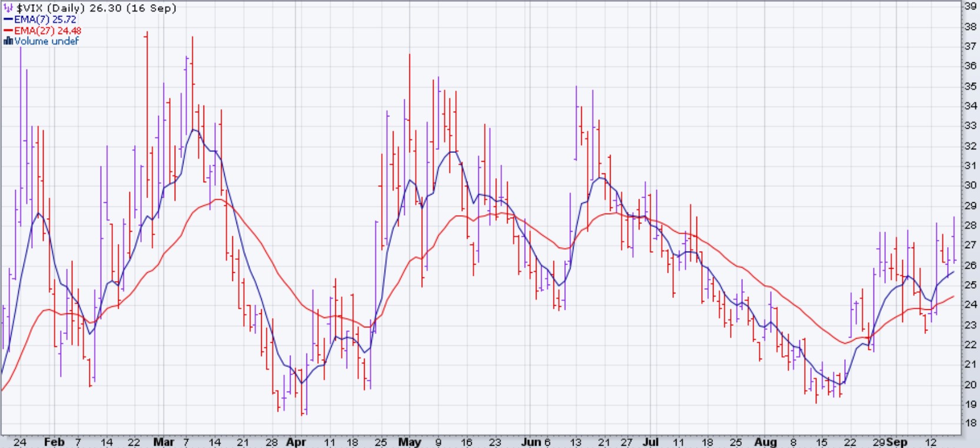
Task: Select the 30 level on the price axis
Action: (x=970, y=185)
